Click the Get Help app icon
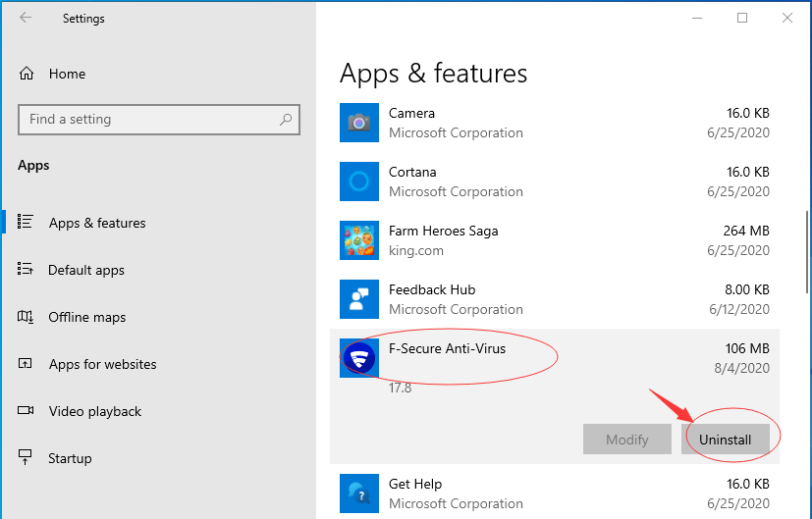 359,493
